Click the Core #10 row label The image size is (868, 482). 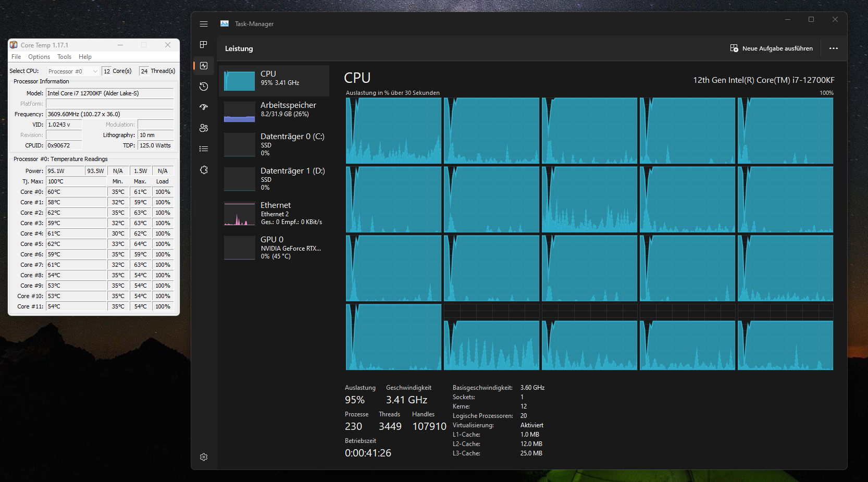(31, 296)
